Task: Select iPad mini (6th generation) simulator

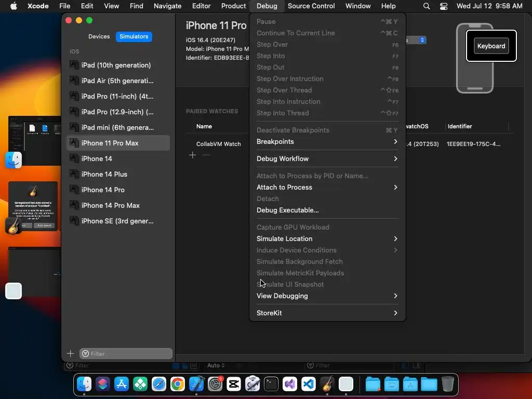Action: coord(118,128)
